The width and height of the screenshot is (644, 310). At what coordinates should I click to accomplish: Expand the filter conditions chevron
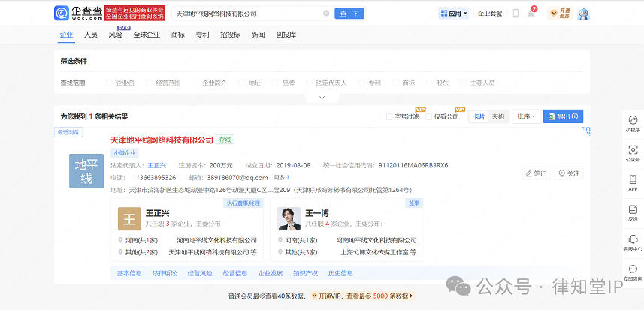[x=322, y=98]
